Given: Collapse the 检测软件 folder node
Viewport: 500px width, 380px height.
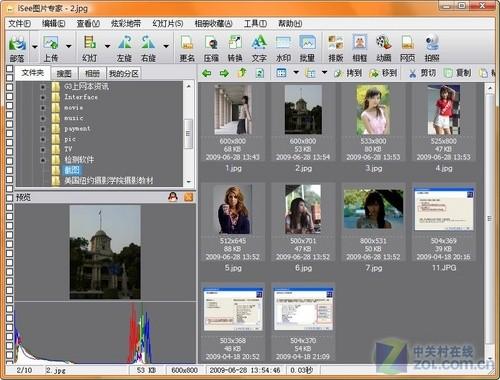Looking at the screenshot, I should click(x=43, y=160).
